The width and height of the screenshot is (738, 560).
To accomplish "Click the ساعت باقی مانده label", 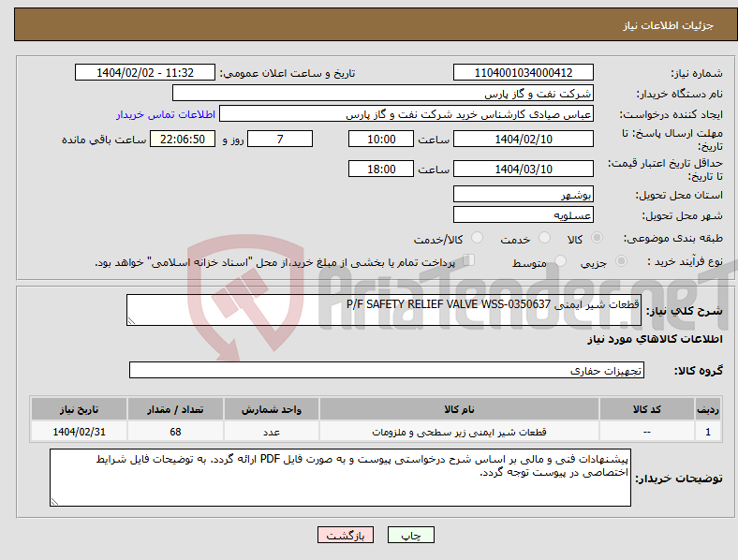I will (104, 140).
